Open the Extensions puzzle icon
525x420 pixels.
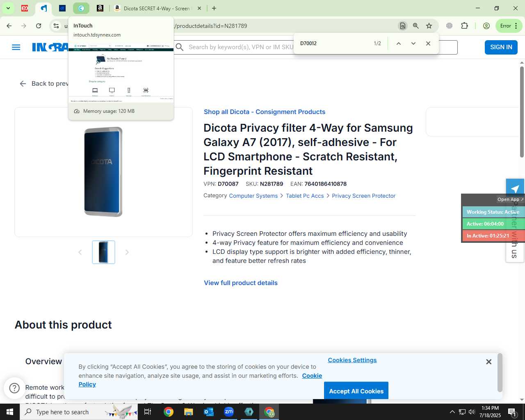pos(464,26)
